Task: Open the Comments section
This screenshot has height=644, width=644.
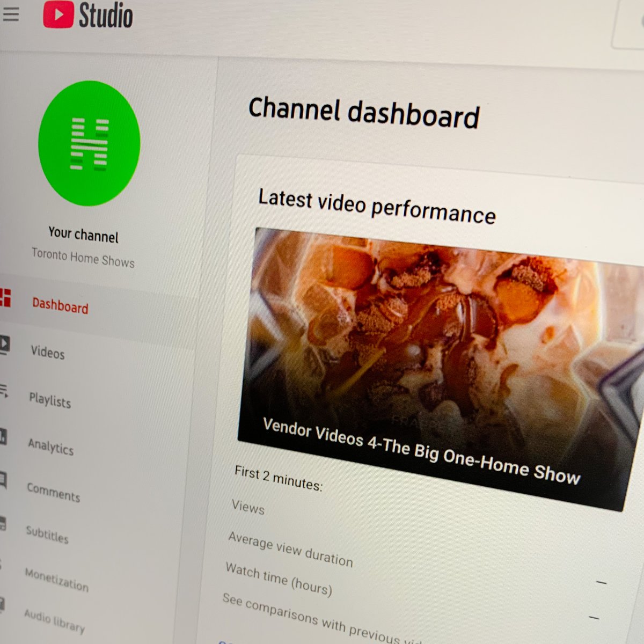Action: click(53, 492)
